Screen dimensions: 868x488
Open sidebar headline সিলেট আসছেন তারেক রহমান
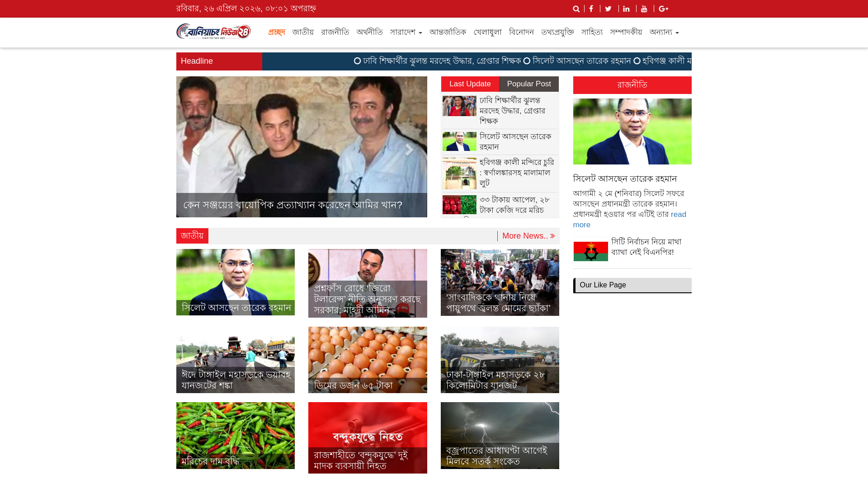(625, 179)
